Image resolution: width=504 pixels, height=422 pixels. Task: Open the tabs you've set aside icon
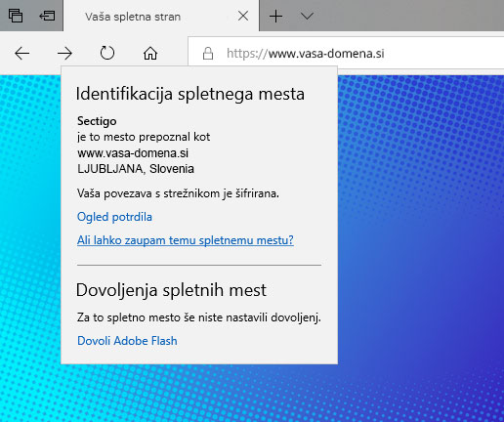pyautogui.click(x=16, y=16)
